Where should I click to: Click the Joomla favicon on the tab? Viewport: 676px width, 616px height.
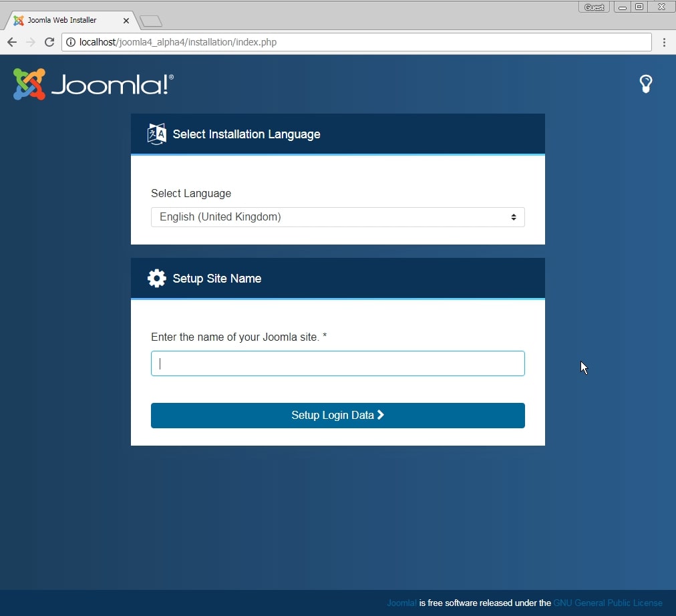[x=19, y=20]
